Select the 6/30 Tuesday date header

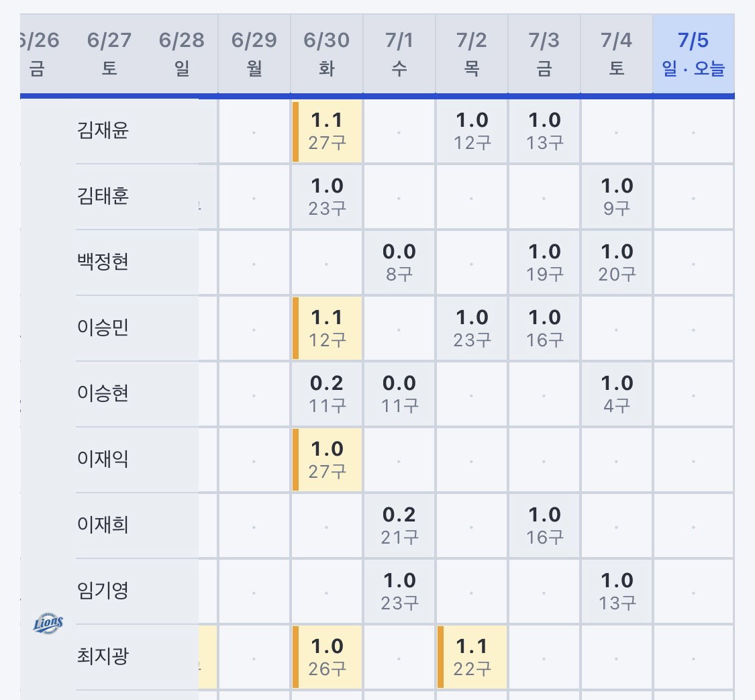pyautogui.click(x=326, y=54)
